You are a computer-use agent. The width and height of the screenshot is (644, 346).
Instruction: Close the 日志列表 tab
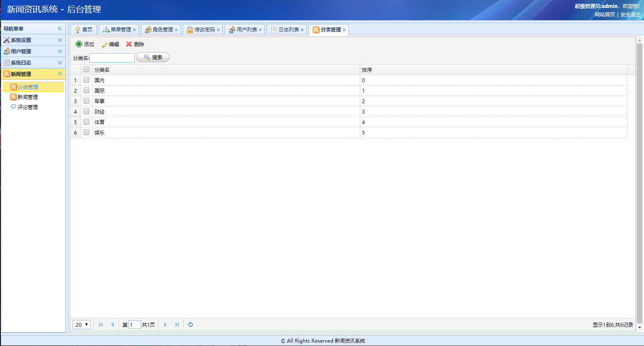coord(302,30)
